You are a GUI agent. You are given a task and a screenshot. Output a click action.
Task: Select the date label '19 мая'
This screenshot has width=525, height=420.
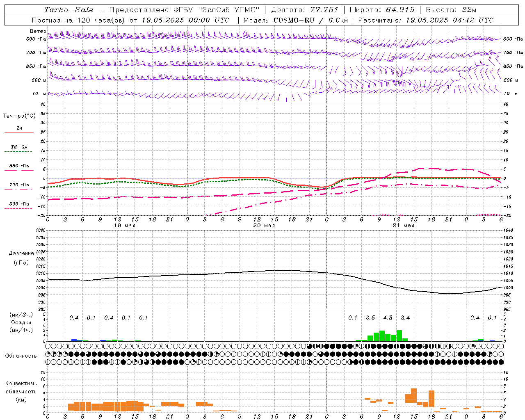click(124, 226)
